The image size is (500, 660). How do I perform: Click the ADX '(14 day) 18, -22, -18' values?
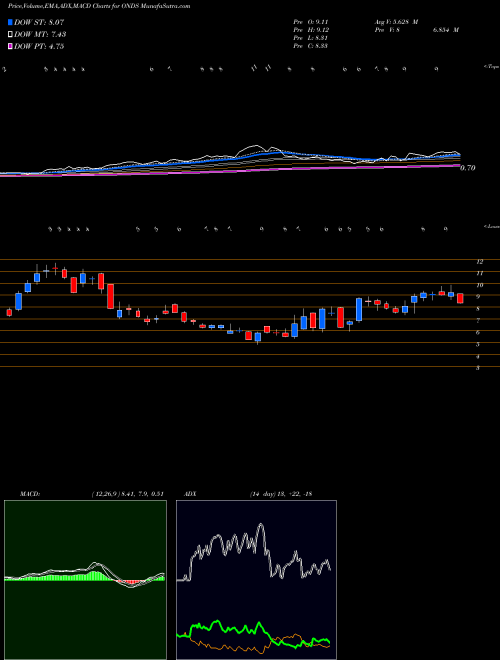(280, 494)
